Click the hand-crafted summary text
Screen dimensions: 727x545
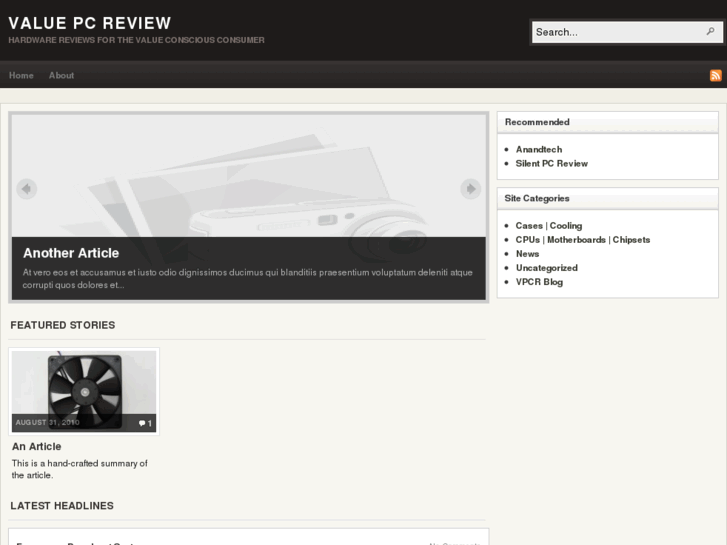(x=80, y=469)
